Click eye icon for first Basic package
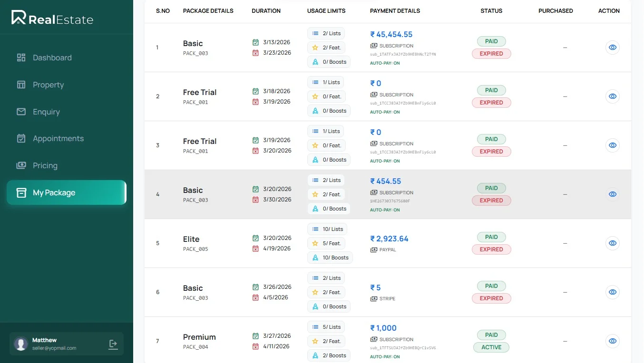 612,48
